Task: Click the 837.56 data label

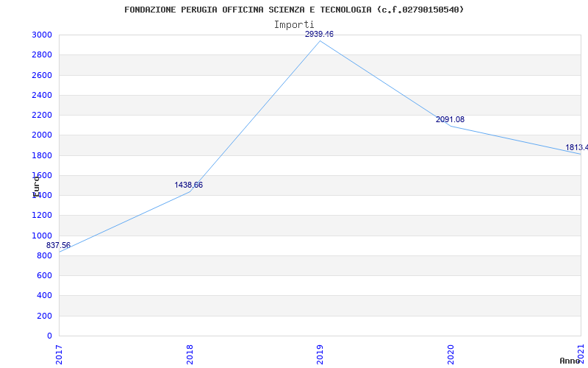Action: click(x=58, y=246)
